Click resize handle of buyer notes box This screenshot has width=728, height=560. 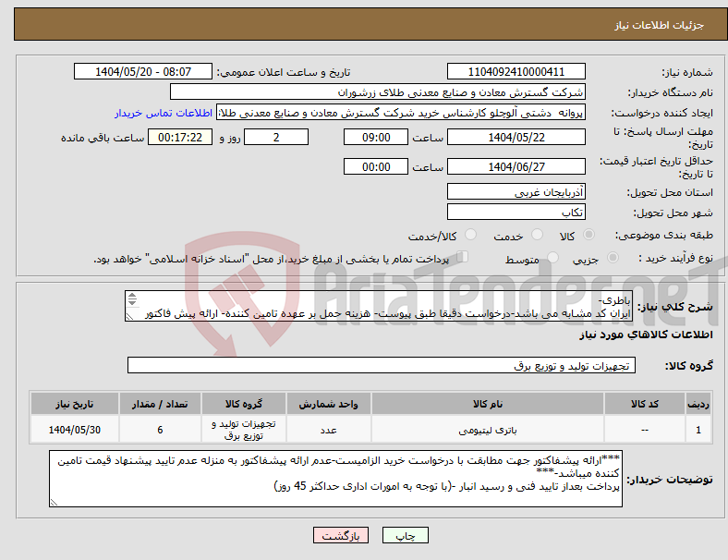pyautogui.click(x=54, y=502)
